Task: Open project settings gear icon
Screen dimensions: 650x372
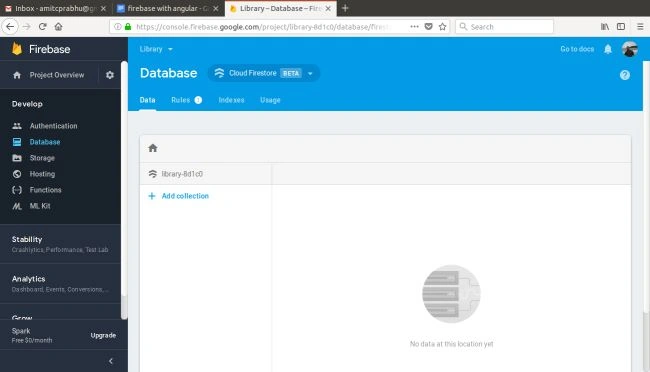Action: (110, 75)
